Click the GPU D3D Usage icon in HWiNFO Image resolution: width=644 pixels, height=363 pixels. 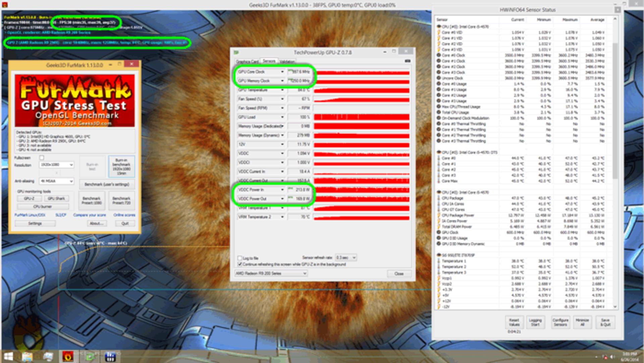tap(438, 238)
